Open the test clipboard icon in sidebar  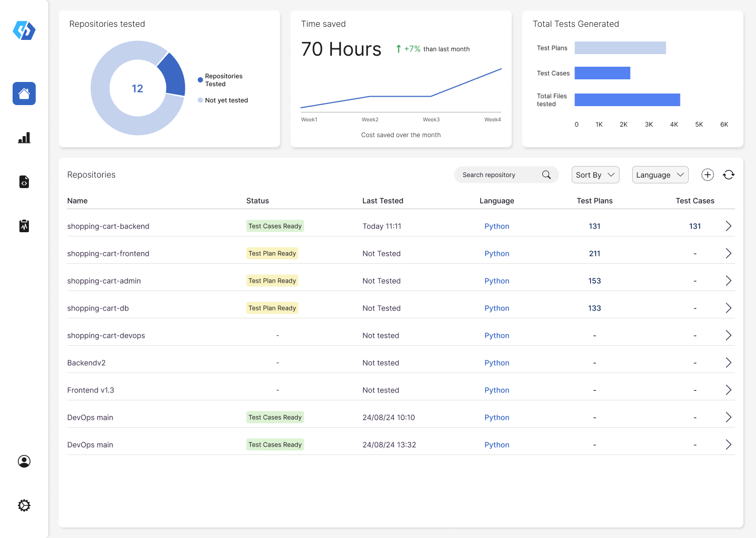click(24, 226)
